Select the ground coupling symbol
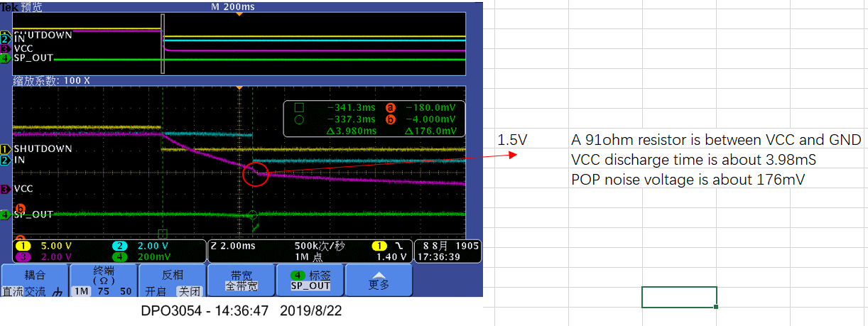Image resolution: width=868 pixels, height=326 pixels. click(x=57, y=292)
